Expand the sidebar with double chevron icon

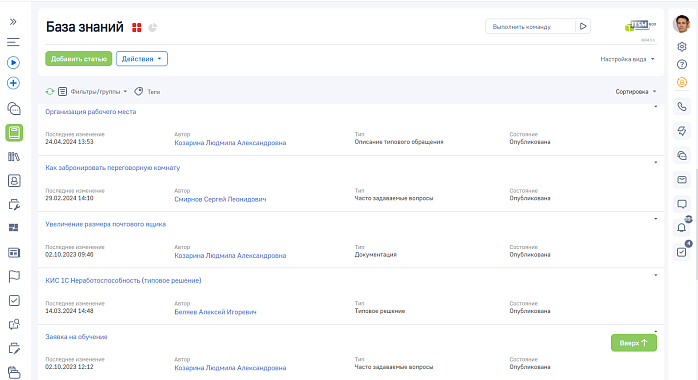pos(13,22)
